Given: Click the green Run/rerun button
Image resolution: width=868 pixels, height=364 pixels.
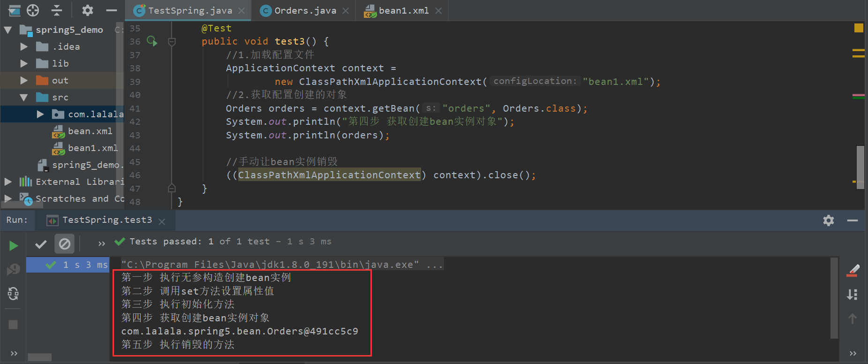Looking at the screenshot, I should (x=14, y=245).
